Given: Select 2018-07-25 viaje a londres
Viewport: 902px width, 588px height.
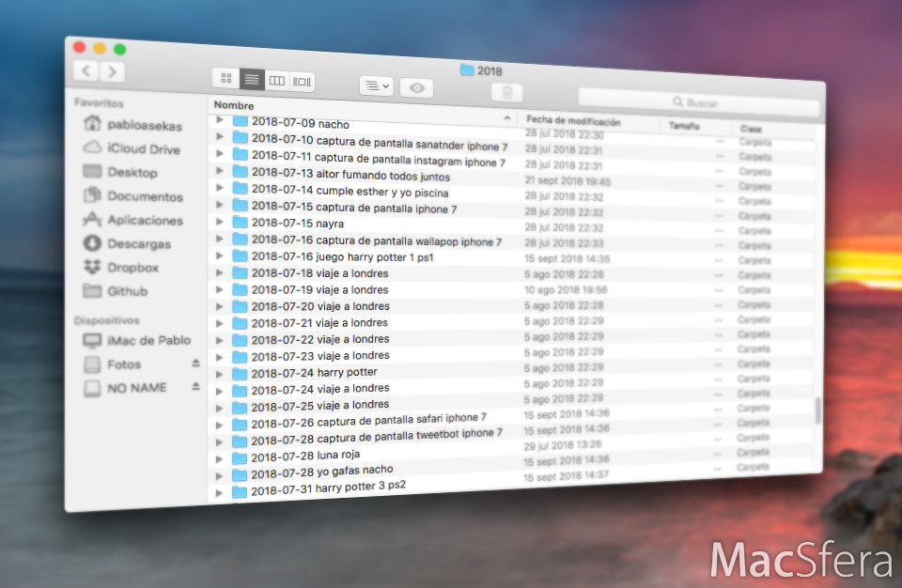Looking at the screenshot, I should tap(319, 406).
